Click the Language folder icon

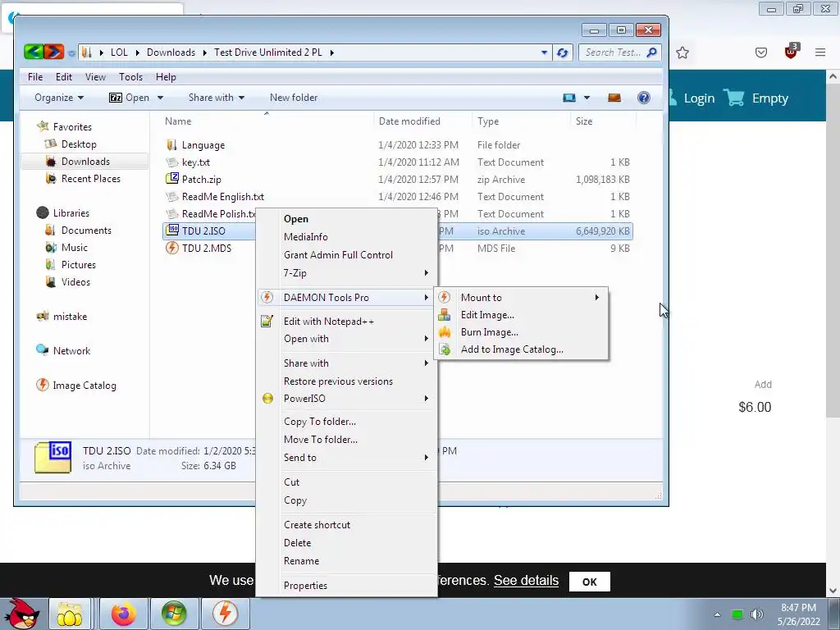click(172, 144)
